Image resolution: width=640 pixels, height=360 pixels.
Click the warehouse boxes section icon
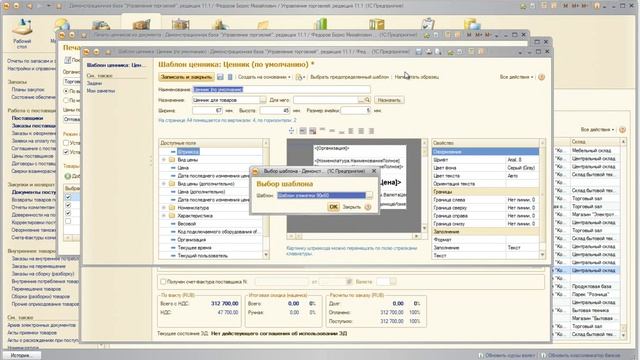pos(181,24)
